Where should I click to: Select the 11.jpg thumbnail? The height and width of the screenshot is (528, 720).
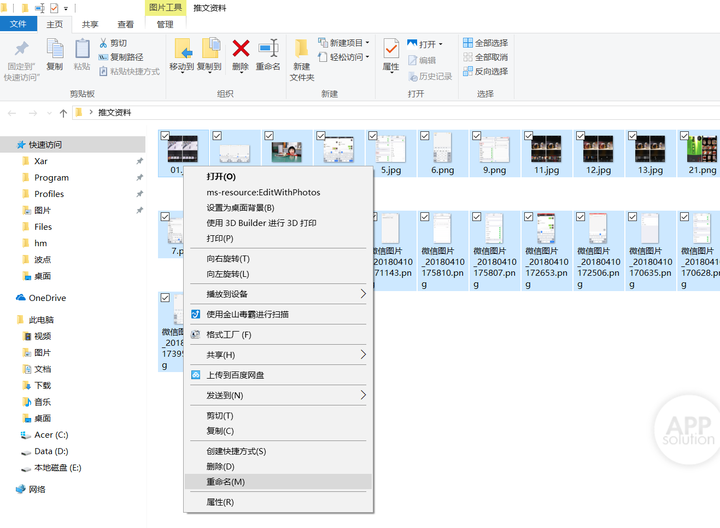coord(546,149)
